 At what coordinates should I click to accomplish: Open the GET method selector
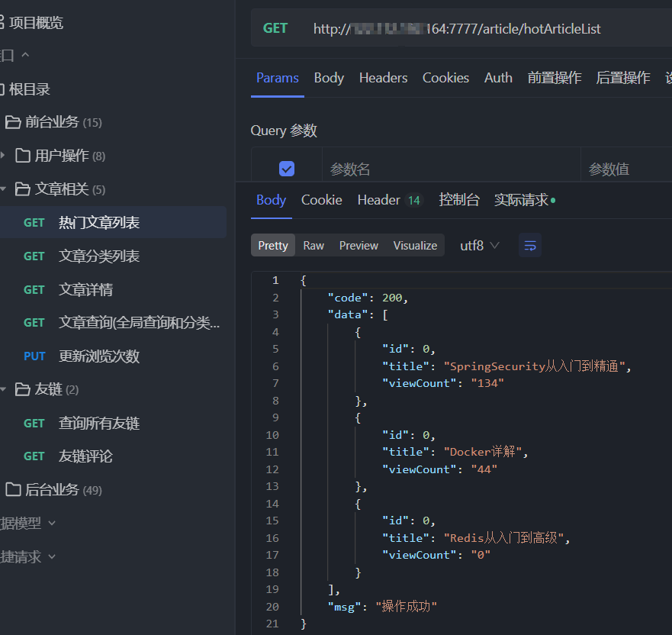coord(275,29)
